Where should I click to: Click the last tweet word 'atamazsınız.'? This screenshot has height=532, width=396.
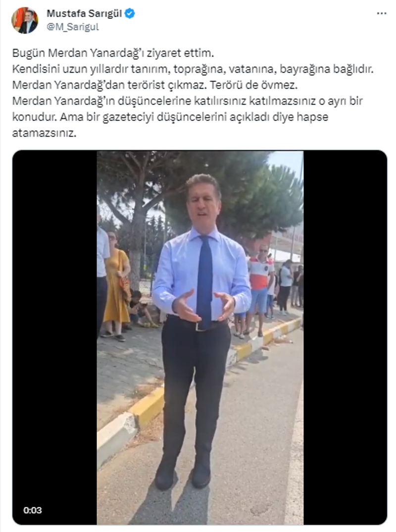click(x=44, y=133)
